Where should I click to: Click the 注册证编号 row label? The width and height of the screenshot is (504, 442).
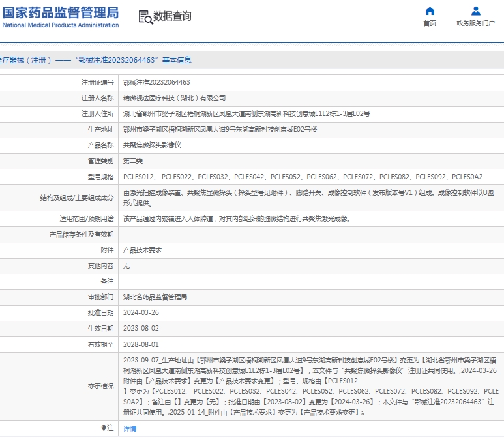97,83
